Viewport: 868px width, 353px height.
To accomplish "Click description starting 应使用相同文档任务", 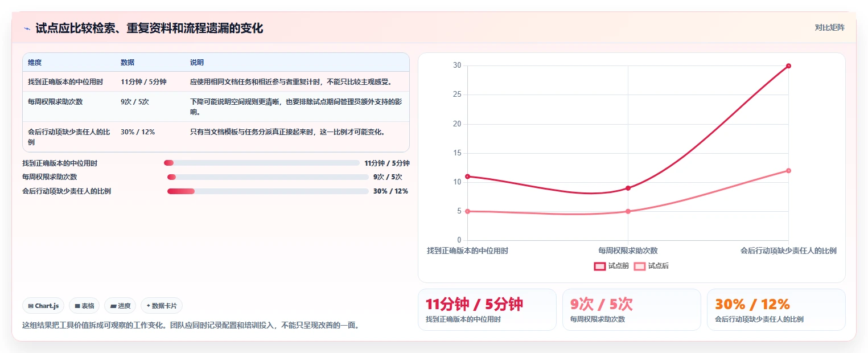I will coord(291,82).
